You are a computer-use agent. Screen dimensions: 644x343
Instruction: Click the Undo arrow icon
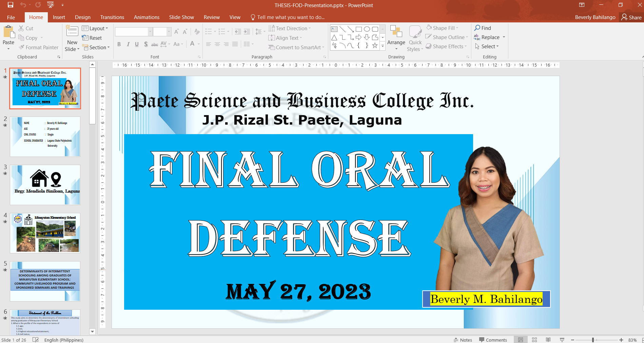[x=23, y=5]
